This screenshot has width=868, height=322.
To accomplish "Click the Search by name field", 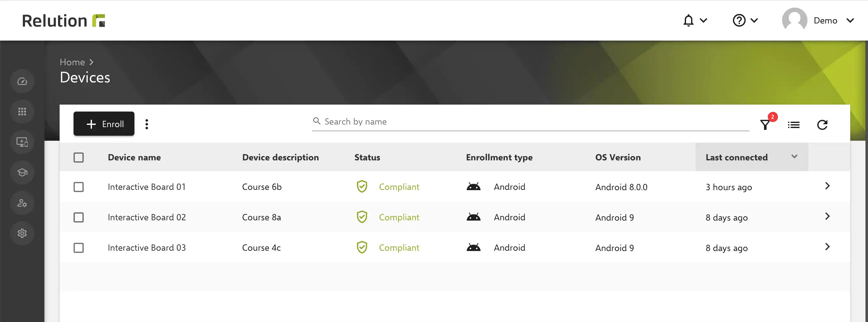I will tap(530, 122).
